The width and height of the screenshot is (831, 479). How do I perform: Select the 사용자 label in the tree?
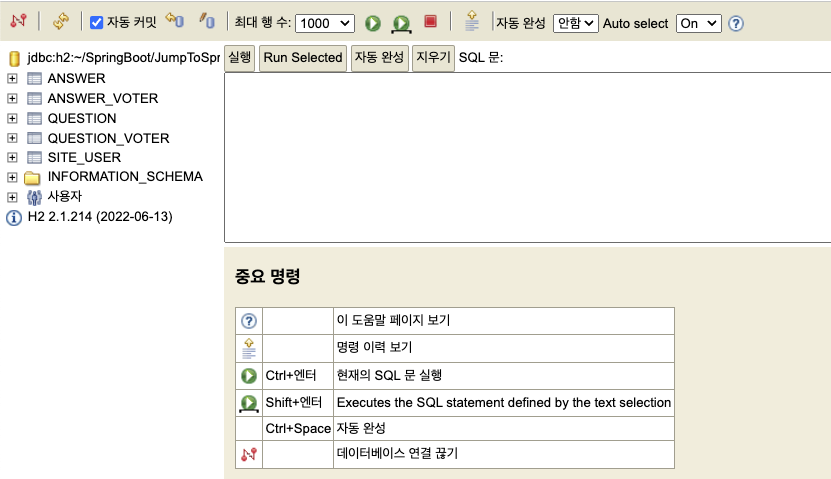pyautogui.click(x=65, y=196)
